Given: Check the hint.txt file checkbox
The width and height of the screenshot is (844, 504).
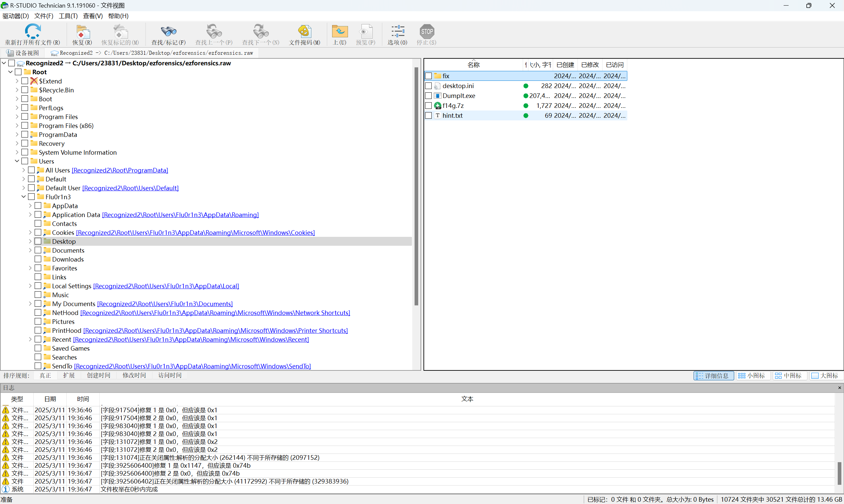Looking at the screenshot, I should 428,115.
